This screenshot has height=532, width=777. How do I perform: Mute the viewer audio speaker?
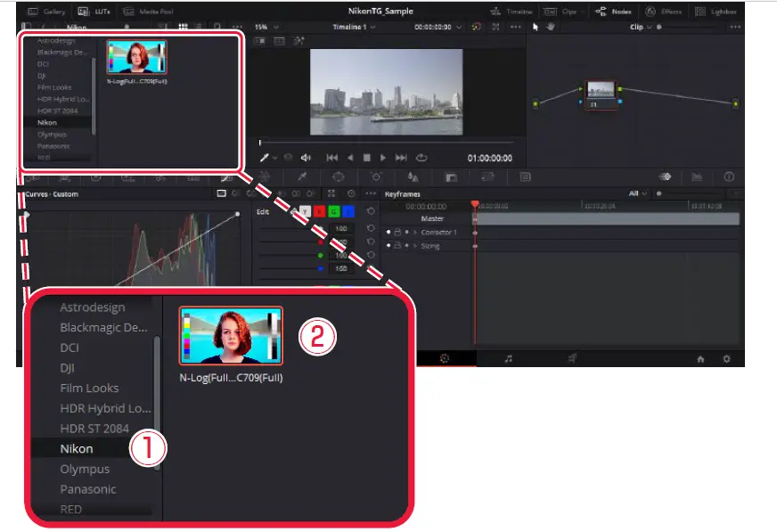(x=306, y=158)
